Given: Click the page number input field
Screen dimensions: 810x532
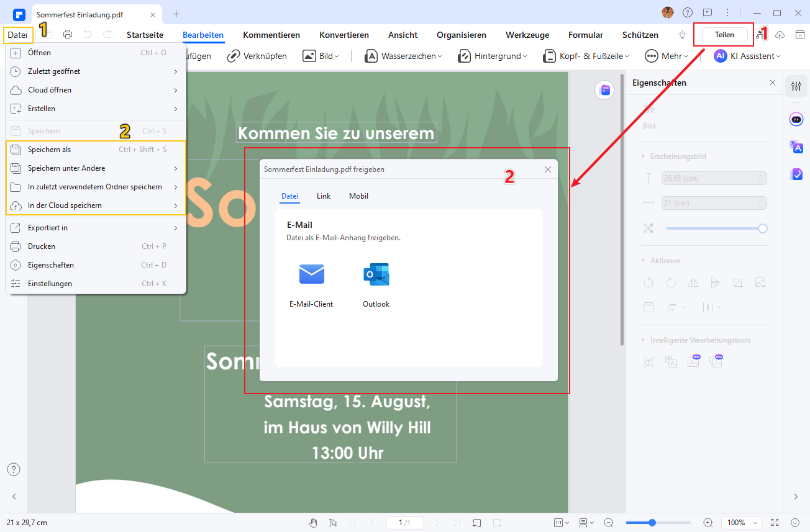Looking at the screenshot, I should 404,523.
